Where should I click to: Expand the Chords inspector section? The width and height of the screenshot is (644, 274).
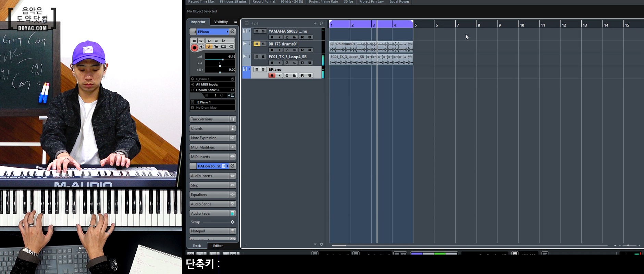tap(209, 128)
